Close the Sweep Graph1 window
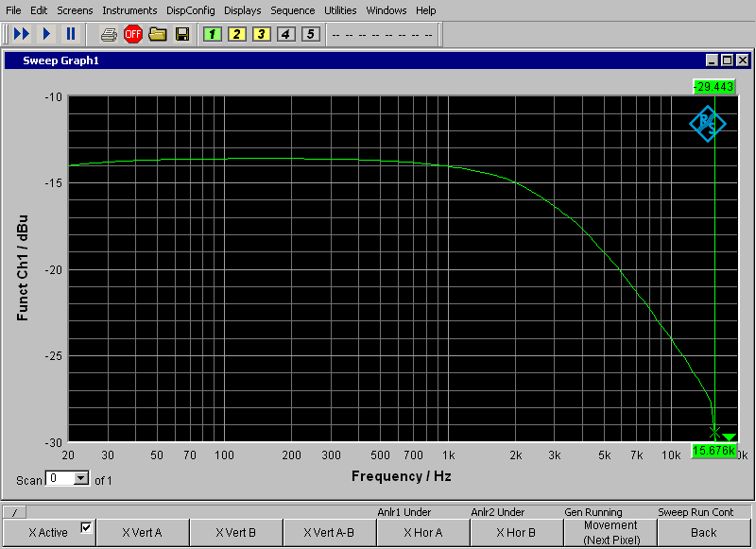This screenshot has height=549, width=756. pyautogui.click(x=743, y=60)
